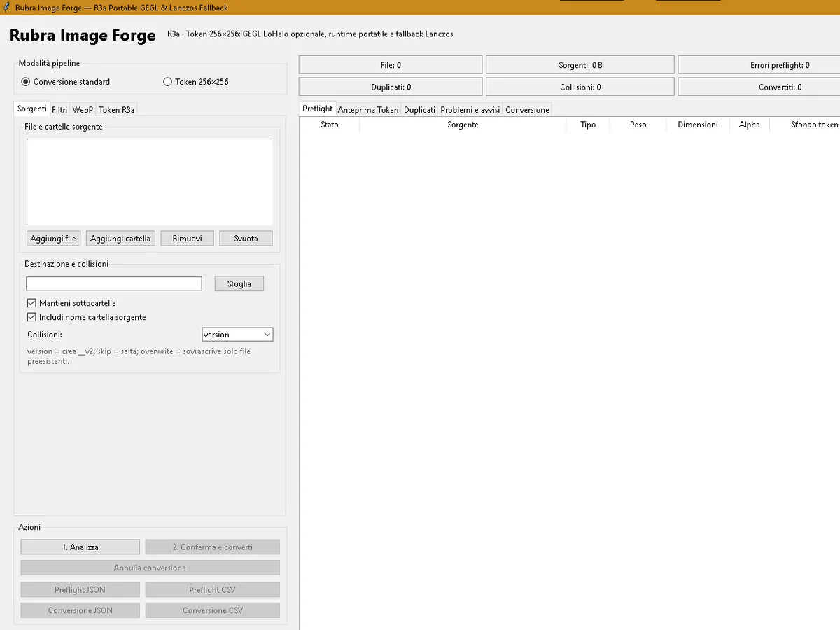Screen dimensions: 840x630
Task: Select Token 256×256 pipeline mode
Action: tap(196, 82)
